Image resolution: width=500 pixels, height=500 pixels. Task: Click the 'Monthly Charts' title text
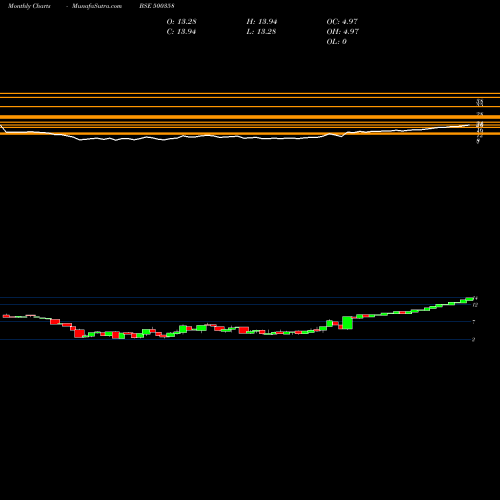[x=29, y=6]
